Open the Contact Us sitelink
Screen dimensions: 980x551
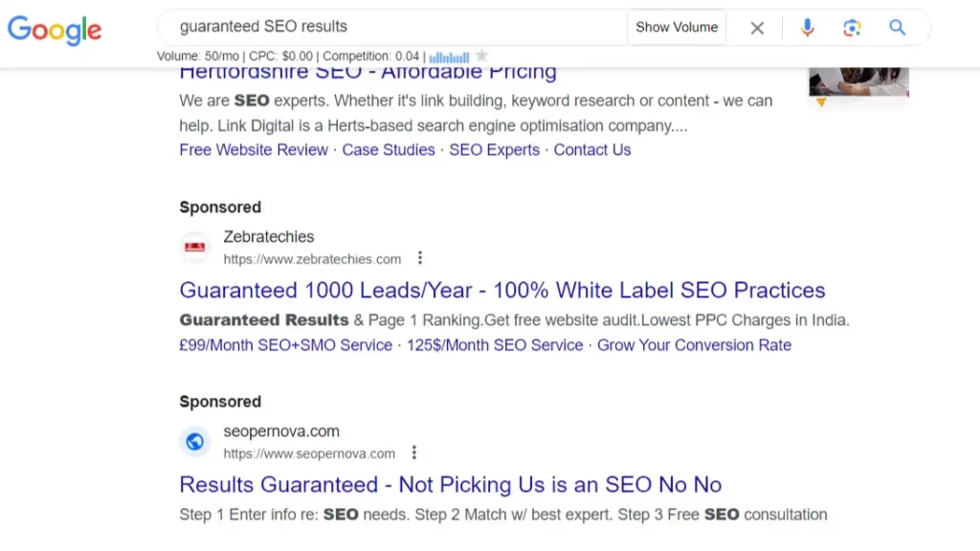click(592, 150)
